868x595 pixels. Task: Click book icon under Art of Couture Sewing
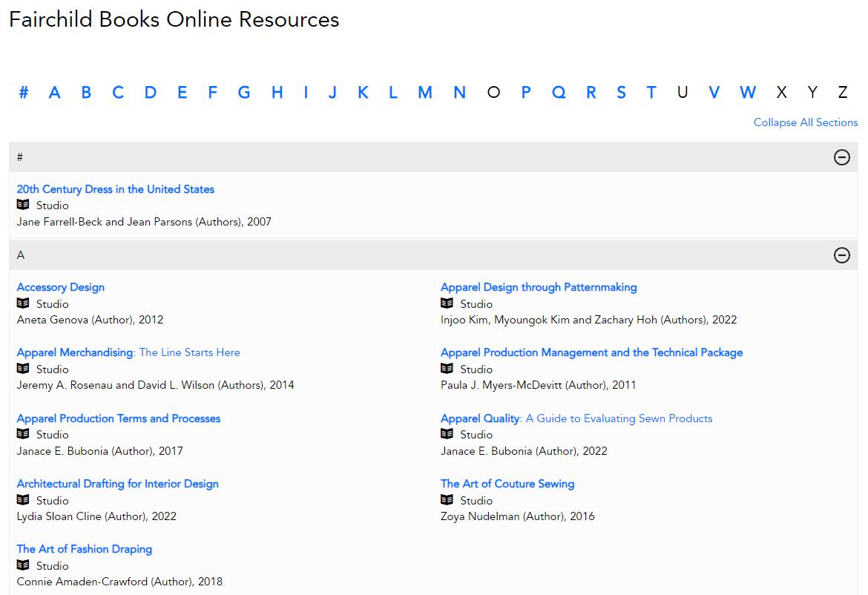coord(447,500)
